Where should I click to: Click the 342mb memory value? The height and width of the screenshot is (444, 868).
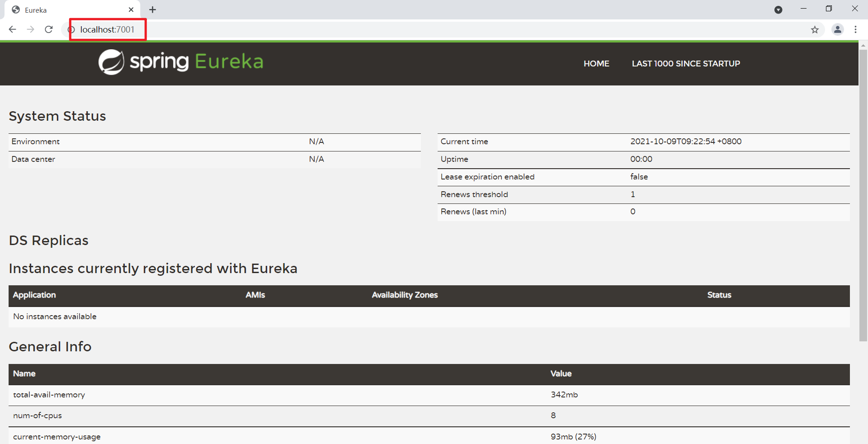click(564, 395)
